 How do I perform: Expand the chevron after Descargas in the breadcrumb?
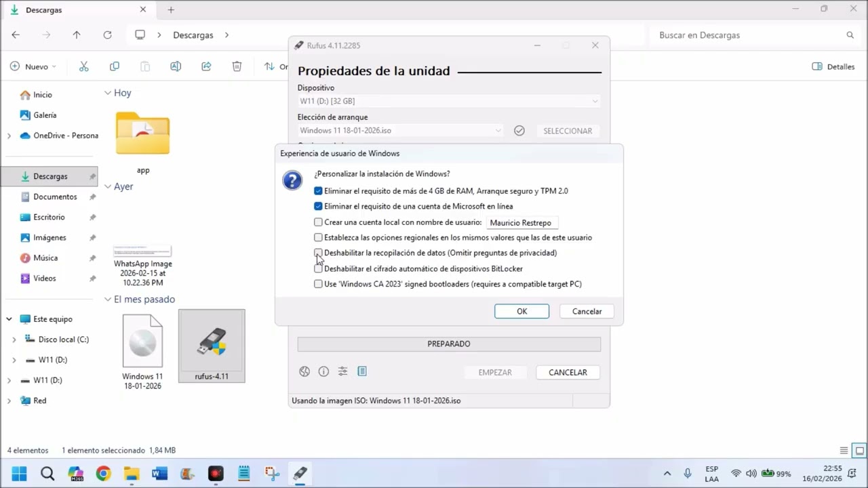coord(227,35)
